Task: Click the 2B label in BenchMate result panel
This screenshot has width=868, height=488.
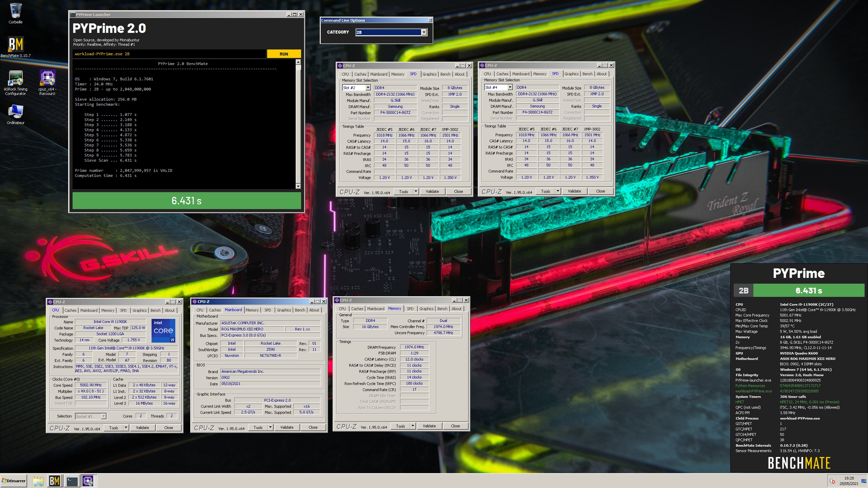Action: point(744,290)
